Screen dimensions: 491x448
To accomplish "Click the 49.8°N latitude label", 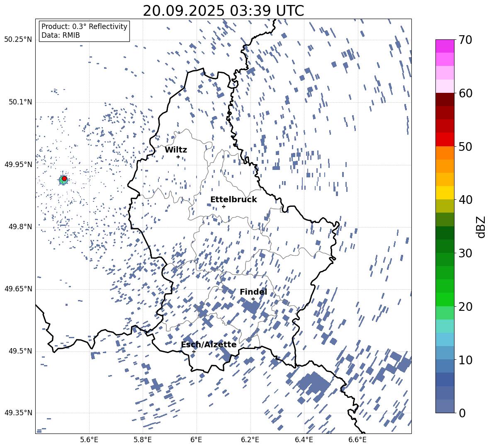I will [20, 227].
